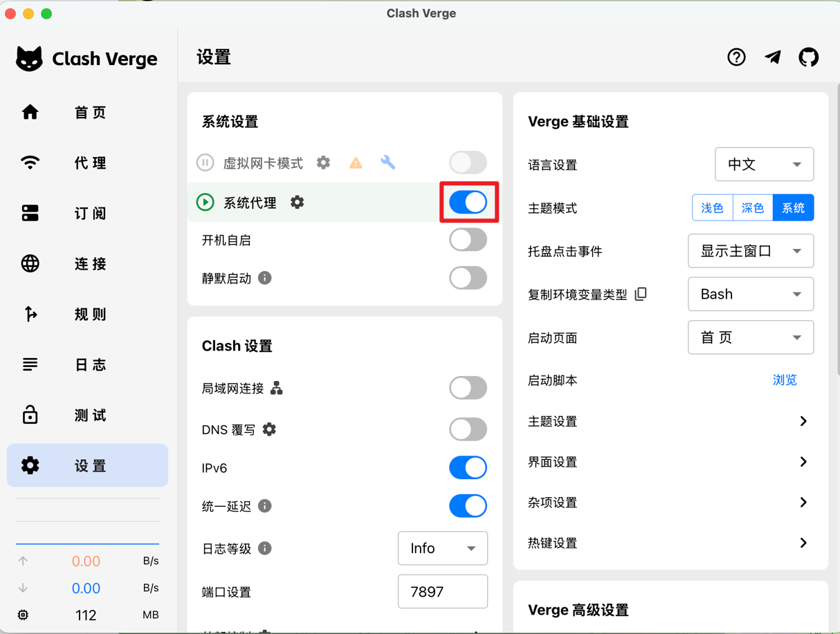This screenshot has height=634, width=840.
Task: Disable the IPv6 switch
Action: 468,468
